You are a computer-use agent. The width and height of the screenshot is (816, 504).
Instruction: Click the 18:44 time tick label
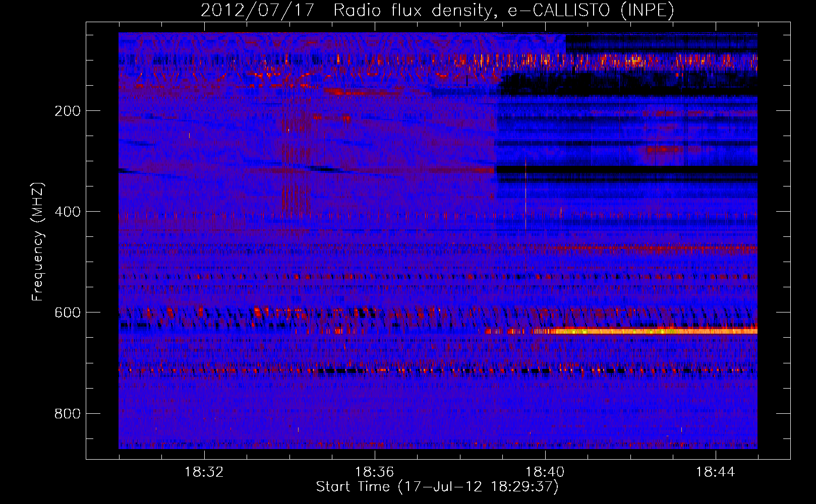point(715,472)
